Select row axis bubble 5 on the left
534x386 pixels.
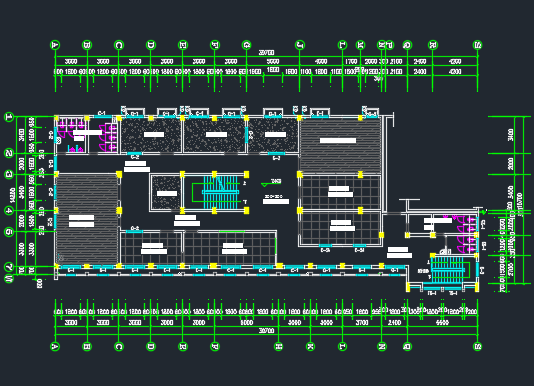coord(9,232)
